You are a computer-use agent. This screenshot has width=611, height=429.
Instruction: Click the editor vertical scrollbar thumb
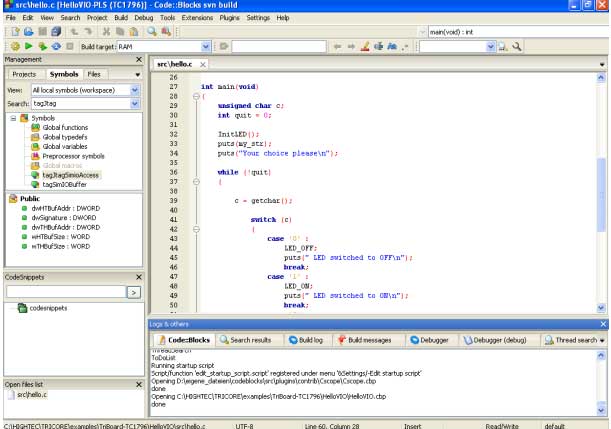click(601, 195)
